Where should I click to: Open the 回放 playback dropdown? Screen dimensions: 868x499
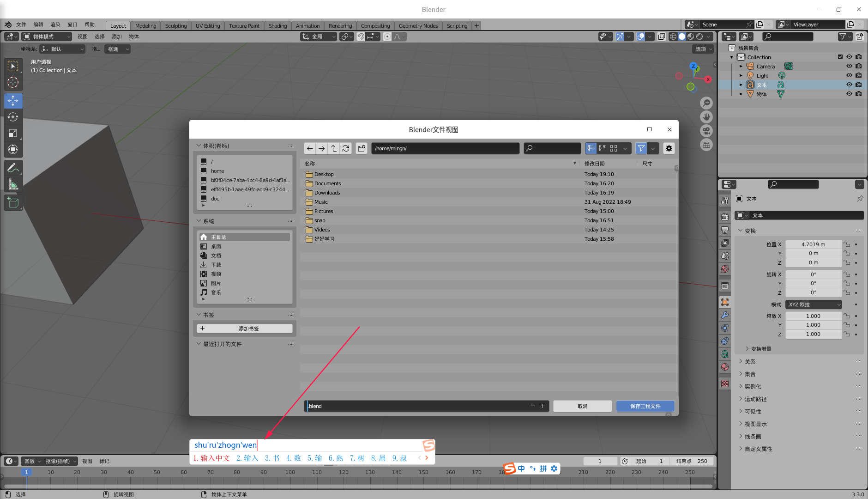pyautogui.click(x=32, y=461)
